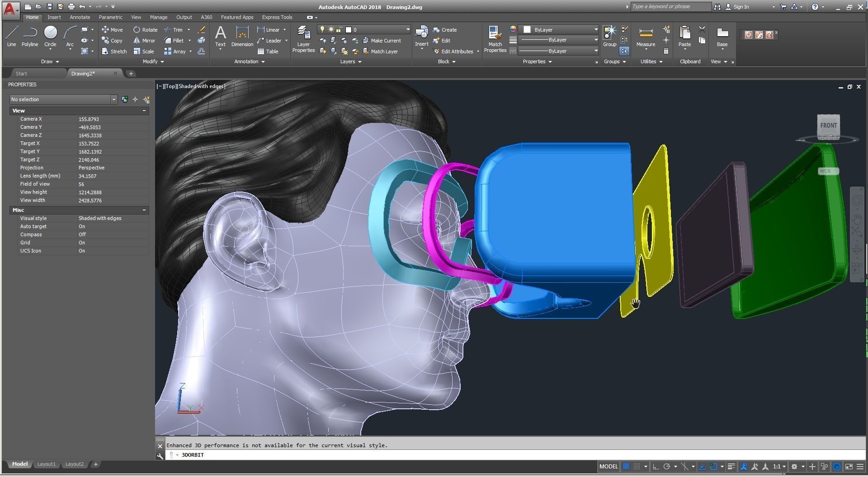Insert a Table from Annotation panel
Image resolution: width=868 pixels, height=477 pixels.
[268, 51]
